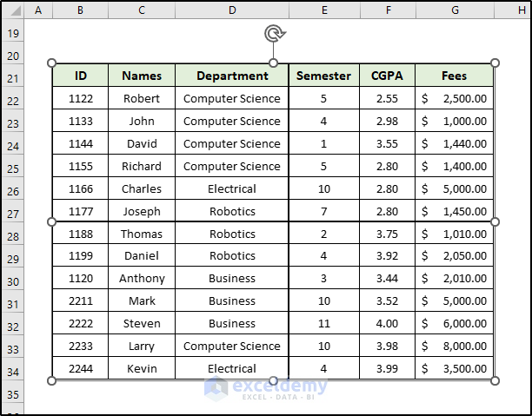The height and width of the screenshot is (416, 532).
Task: Click Charles's Electrical department cell
Action: click(x=232, y=188)
